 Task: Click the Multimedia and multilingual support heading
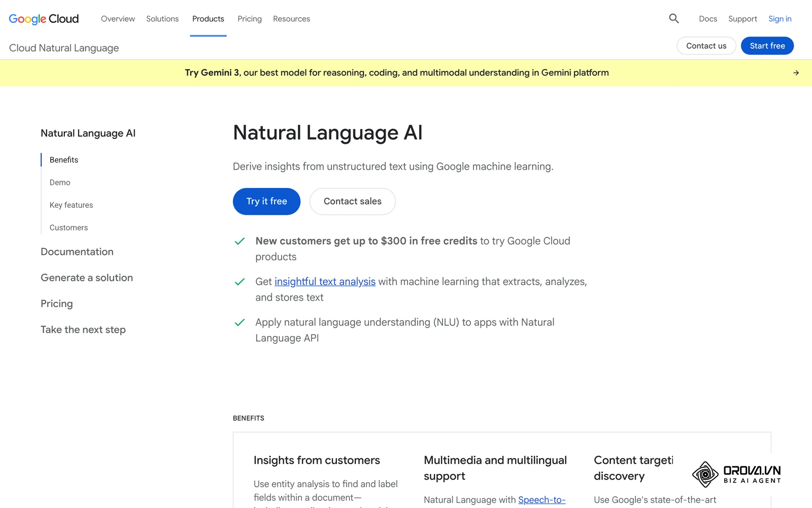click(495, 468)
